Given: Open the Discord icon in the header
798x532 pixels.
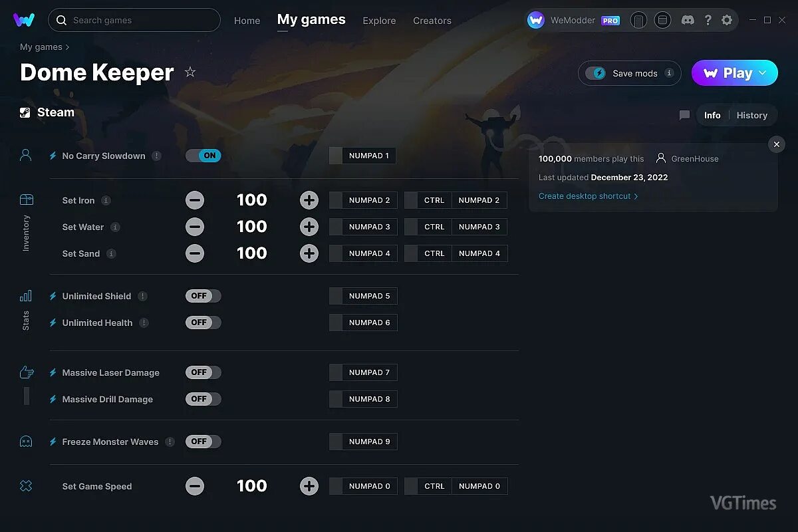Looking at the screenshot, I should pos(688,20).
